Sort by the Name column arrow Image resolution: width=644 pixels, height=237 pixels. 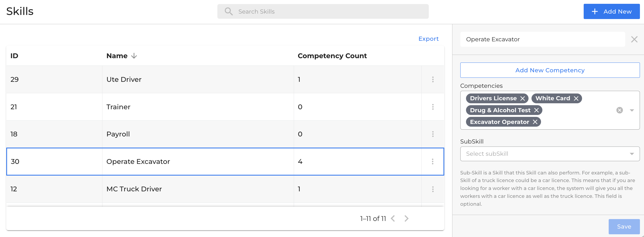[134, 56]
